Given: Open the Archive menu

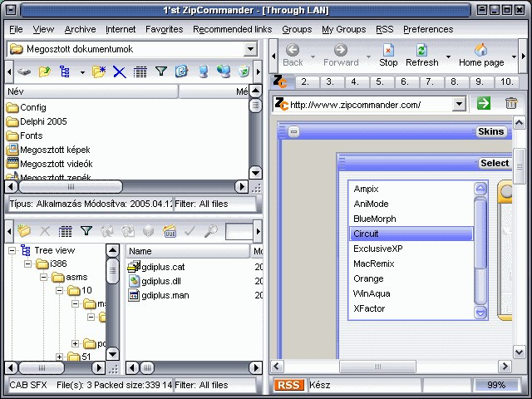Looking at the screenshot, I should (x=80, y=30).
